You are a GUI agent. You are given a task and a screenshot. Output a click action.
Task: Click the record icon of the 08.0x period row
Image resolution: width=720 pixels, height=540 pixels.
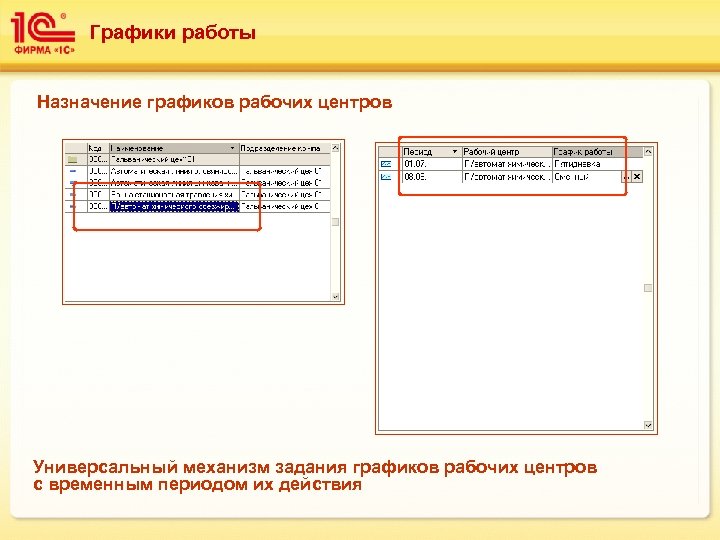pos(386,177)
